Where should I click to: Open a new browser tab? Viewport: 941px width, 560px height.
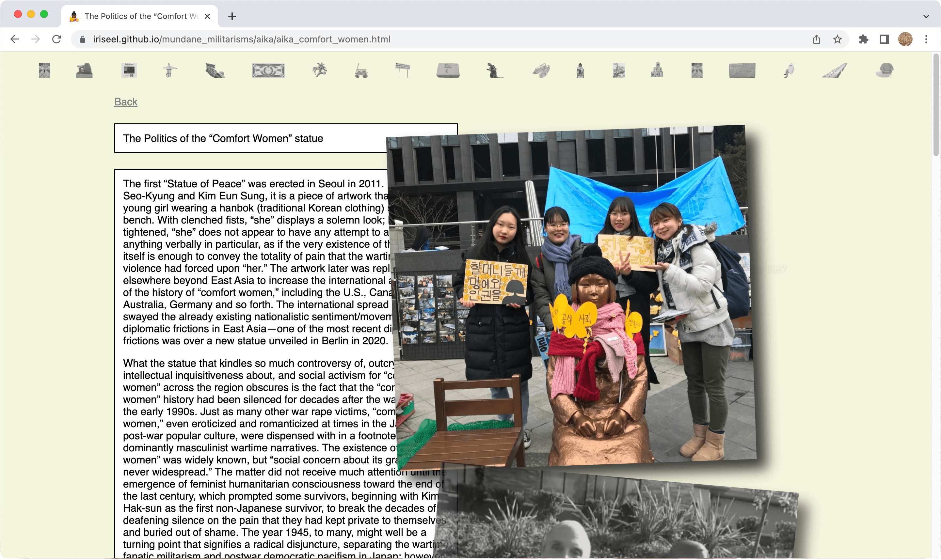232,16
